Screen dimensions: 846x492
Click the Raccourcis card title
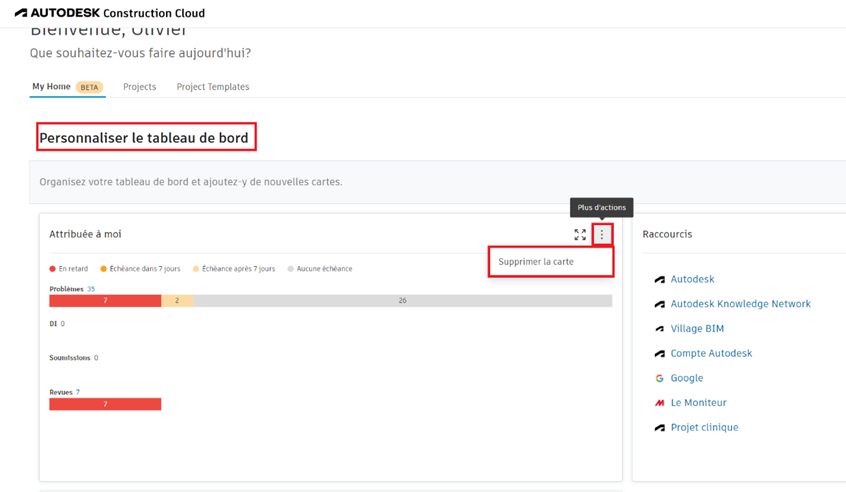(667, 234)
